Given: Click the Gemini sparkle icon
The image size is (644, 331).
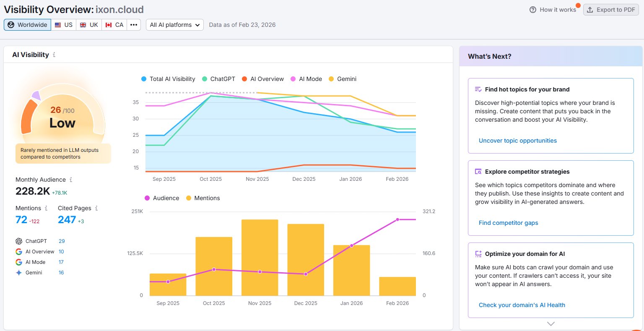Looking at the screenshot, I should click(19, 273).
